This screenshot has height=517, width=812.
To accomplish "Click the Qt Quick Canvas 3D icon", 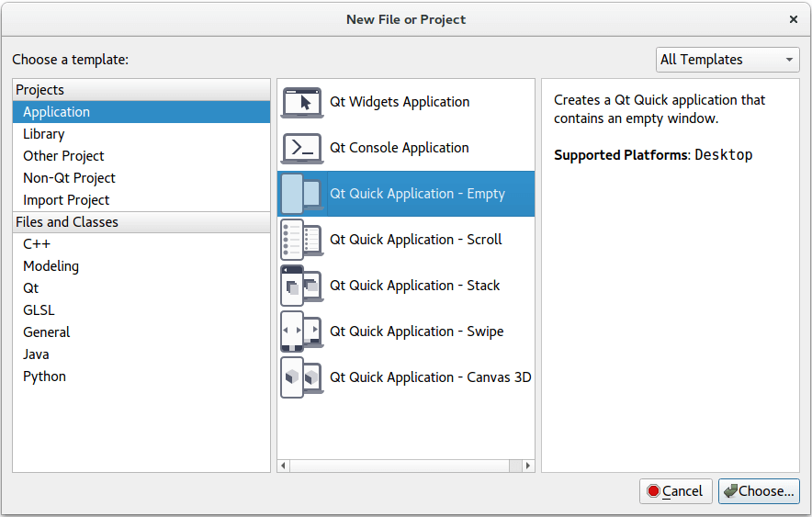I will (x=301, y=377).
